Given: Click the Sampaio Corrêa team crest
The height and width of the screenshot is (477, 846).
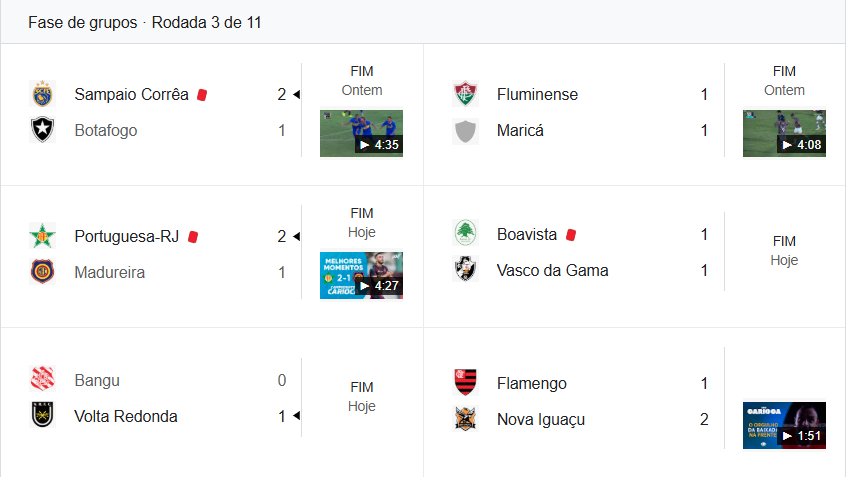Looking at the screenshot, I should (x=42, y=94).
